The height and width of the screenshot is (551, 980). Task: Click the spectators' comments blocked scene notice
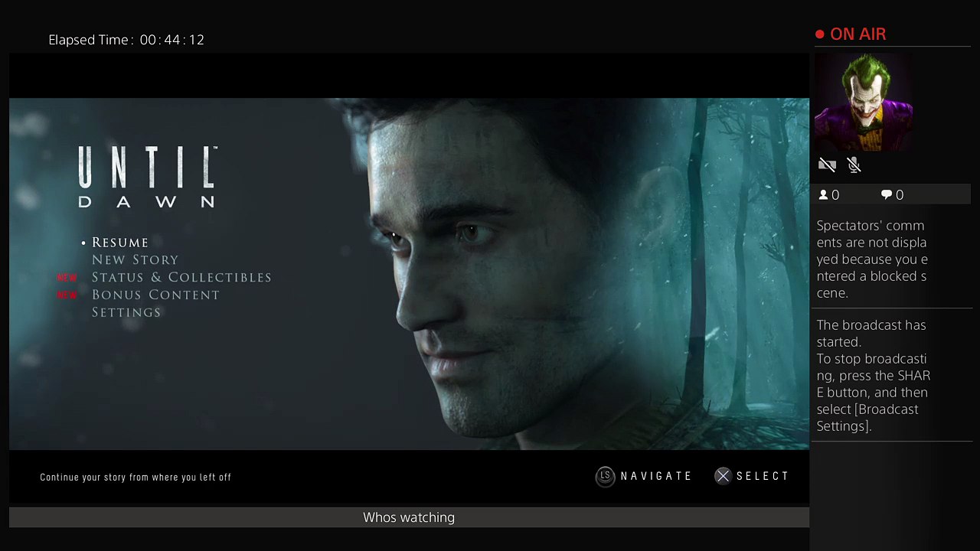(872, 259)
